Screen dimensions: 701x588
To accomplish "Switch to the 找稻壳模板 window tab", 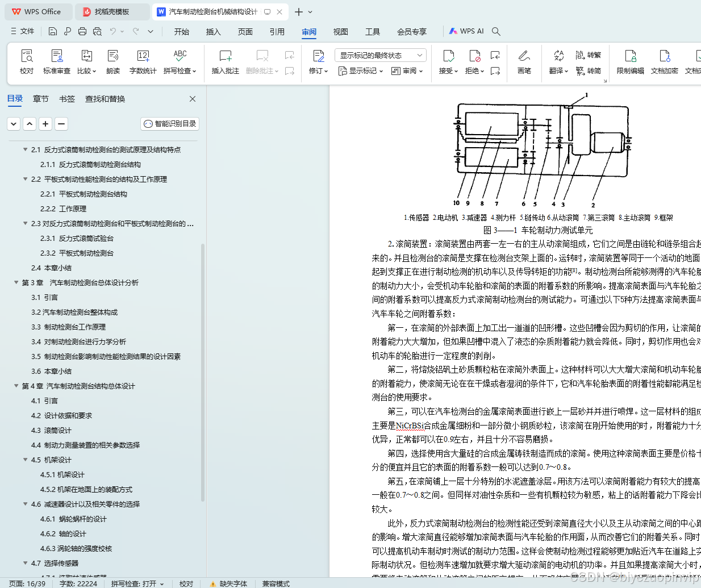I will click(112, 11).
